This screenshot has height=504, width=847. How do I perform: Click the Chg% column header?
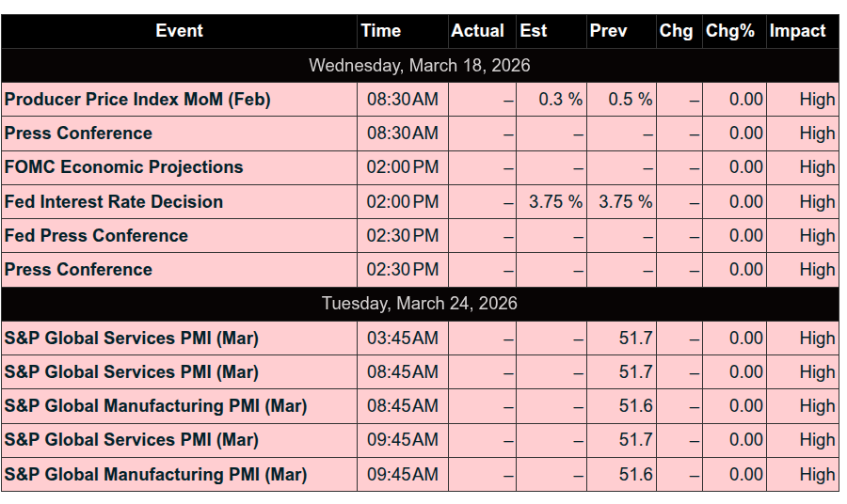click(x=730, y=31)
